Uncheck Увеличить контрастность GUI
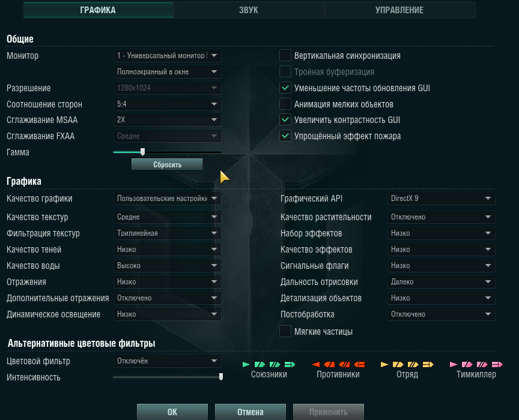This screenshot has height=420, width=519. [285, 120]
